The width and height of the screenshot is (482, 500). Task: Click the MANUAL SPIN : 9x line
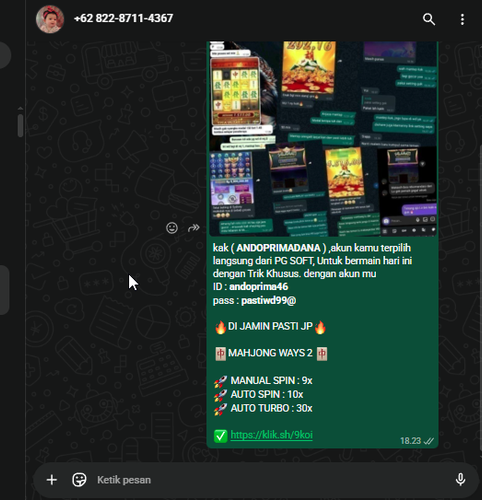pos(263,381)
